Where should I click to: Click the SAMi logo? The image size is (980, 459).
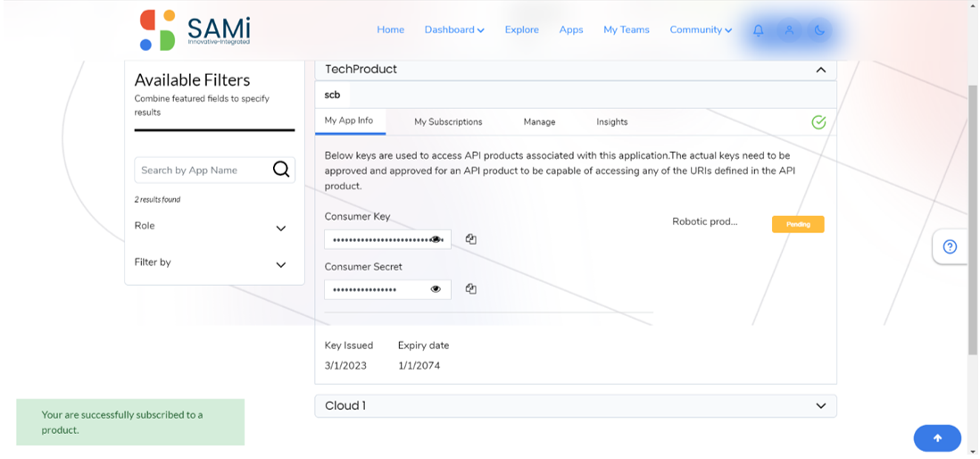(x=195, y=30)
